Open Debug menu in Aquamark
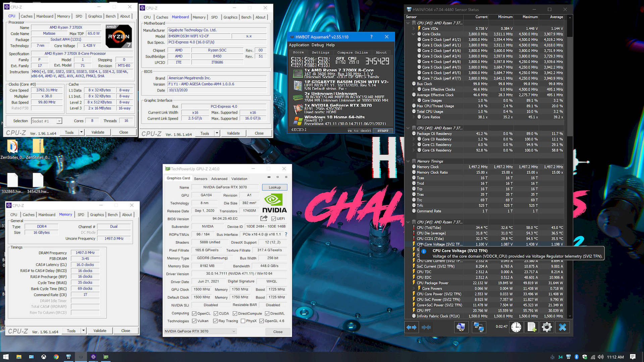 pyautogui.click(x=318, y=45)
